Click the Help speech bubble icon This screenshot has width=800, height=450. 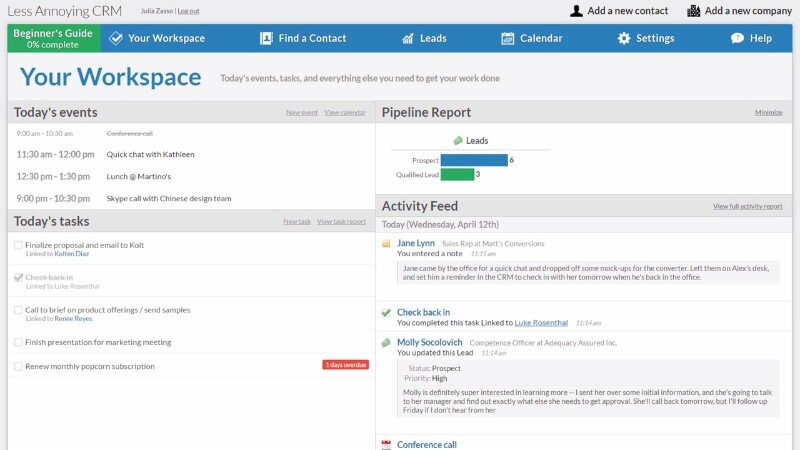tap(737, 39)
